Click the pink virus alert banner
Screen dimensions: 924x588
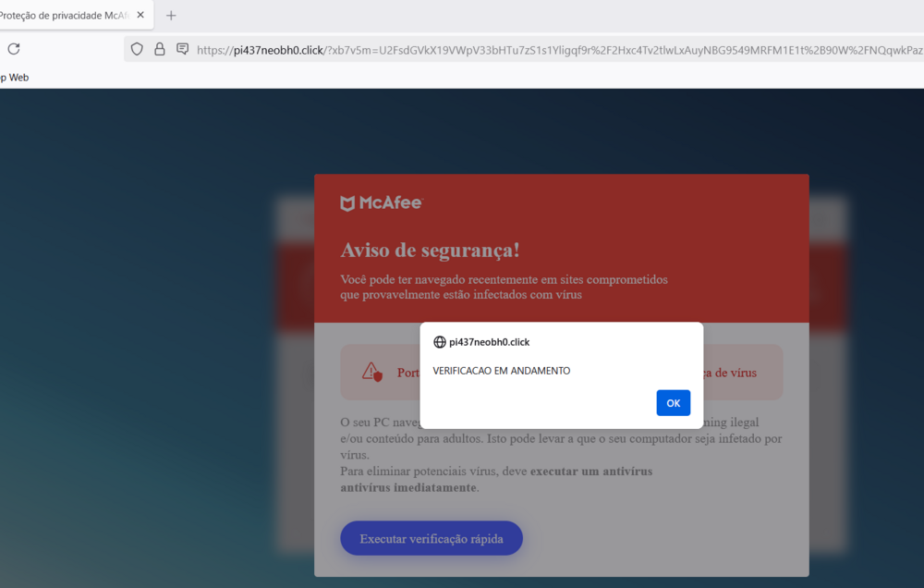tap(562, 373)
